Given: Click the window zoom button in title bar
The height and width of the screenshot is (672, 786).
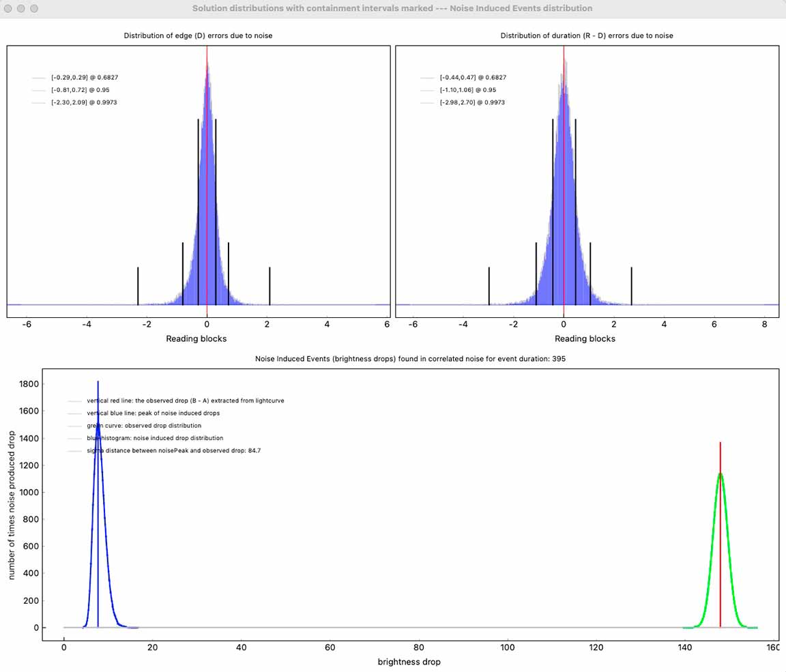Looking at the screenshot, I should coord(33,8).
